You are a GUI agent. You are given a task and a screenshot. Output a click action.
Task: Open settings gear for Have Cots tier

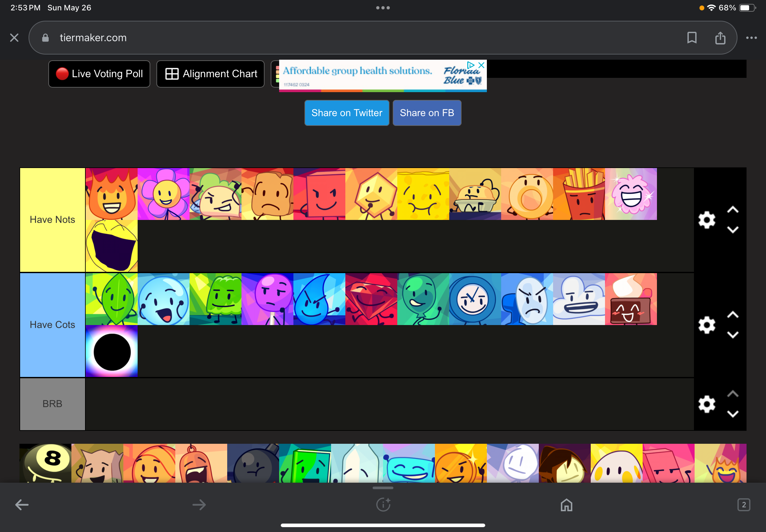click(707, 325)
